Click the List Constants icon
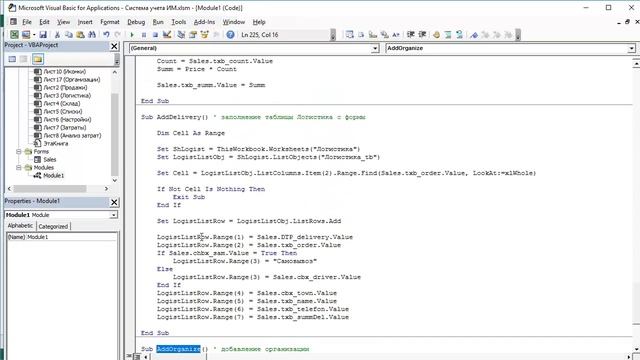This screenshot has height=360, width=640. click(x=361, y=35)
